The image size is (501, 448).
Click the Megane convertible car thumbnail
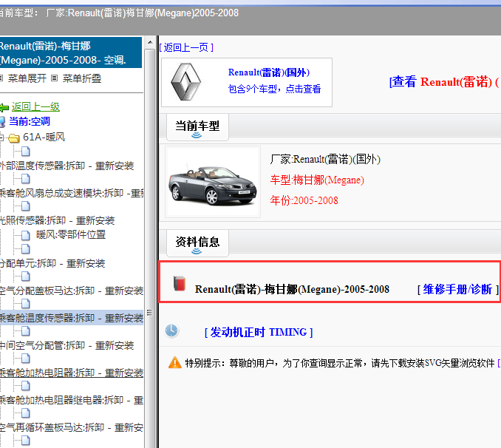tap(213, 183)
